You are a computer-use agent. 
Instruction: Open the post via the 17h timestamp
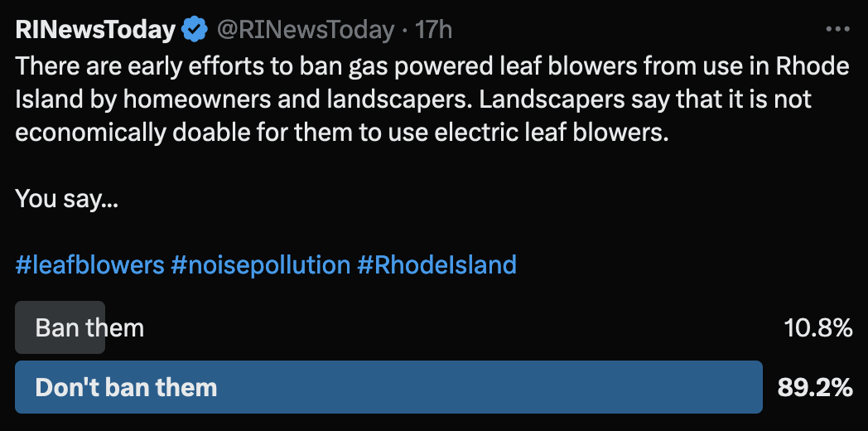click(433, 31)
